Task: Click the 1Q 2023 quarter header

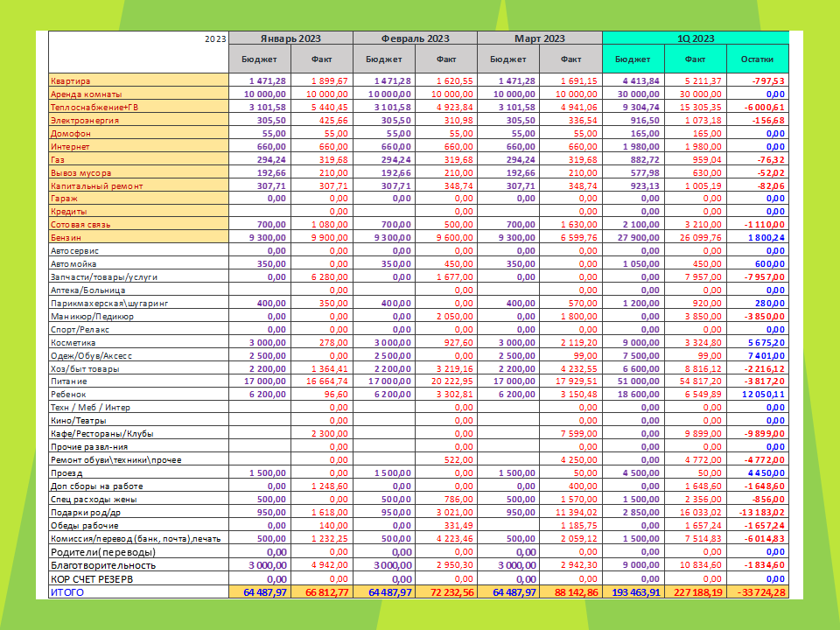Action: point(696,38)
